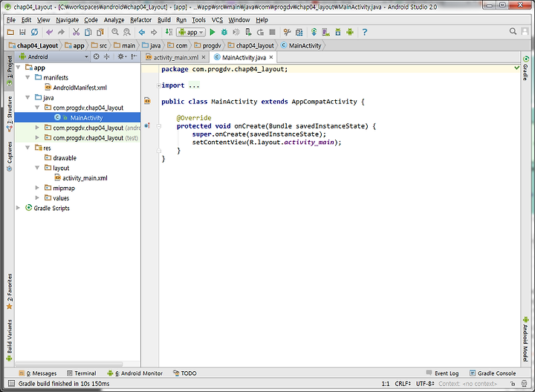This screenshot has height=392, width=535.
Task: Click the Scroll from Source target icon
Action: pos(97,56)
